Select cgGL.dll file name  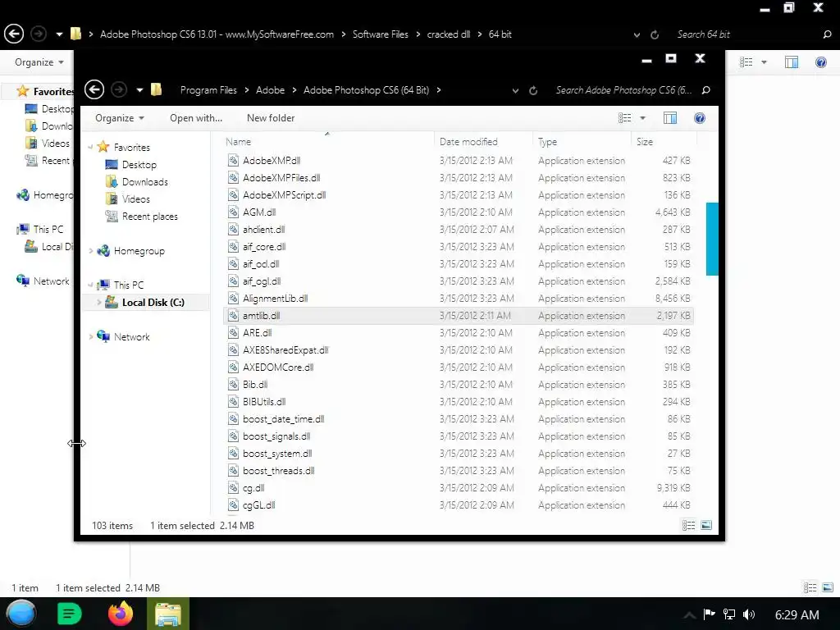(258, 505)
